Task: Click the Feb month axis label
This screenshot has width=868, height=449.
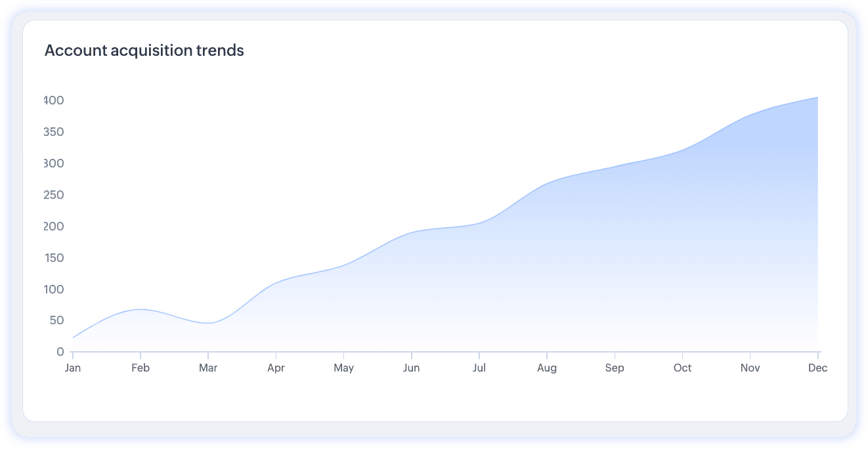Action: click(x=141, y=368)
